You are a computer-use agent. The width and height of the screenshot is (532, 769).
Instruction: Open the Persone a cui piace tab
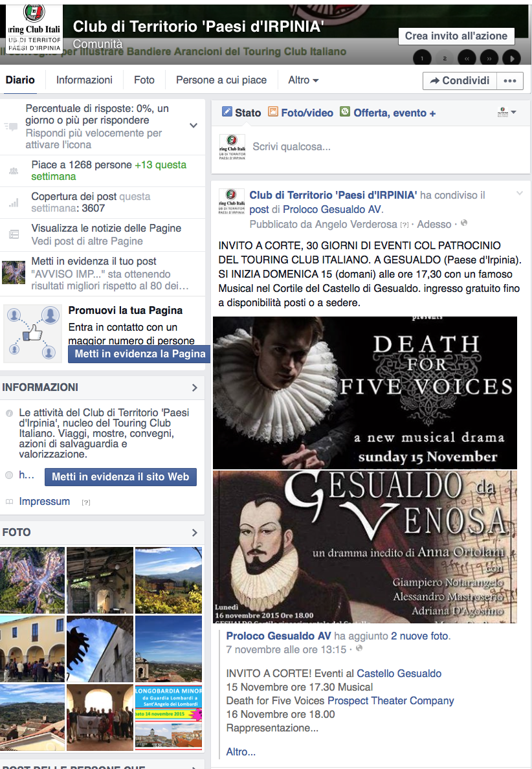pyautogui.click(x=221, y=80)
